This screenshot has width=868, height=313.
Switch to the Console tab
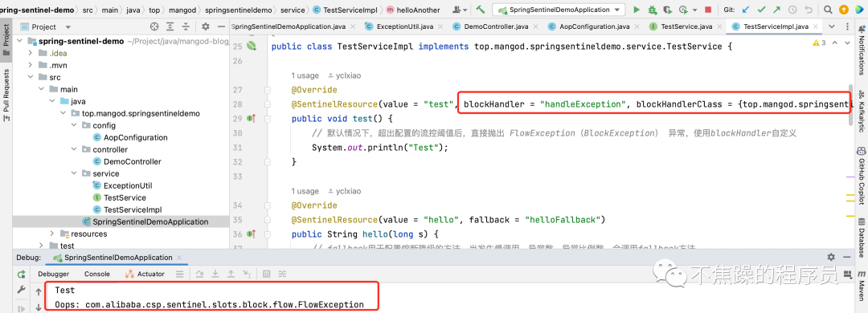[97, 274]
